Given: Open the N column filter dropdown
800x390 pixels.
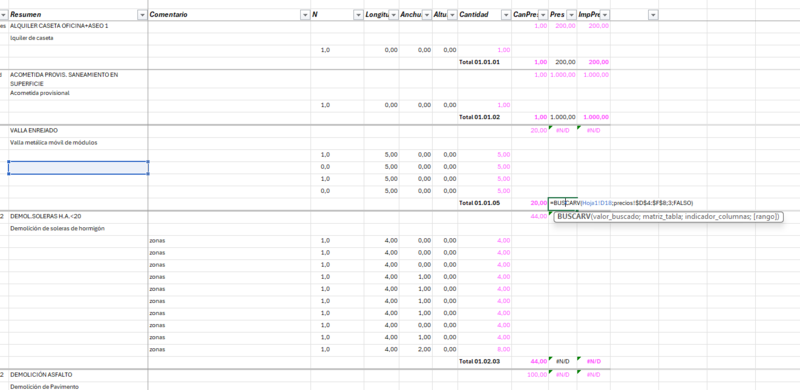Looking at the screenshot, I should point(358,15).
